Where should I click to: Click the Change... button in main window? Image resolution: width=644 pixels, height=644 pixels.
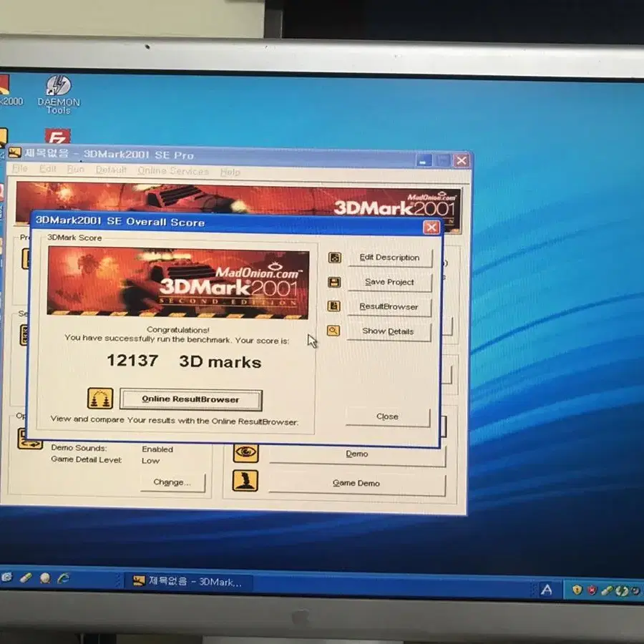(172, 482)
